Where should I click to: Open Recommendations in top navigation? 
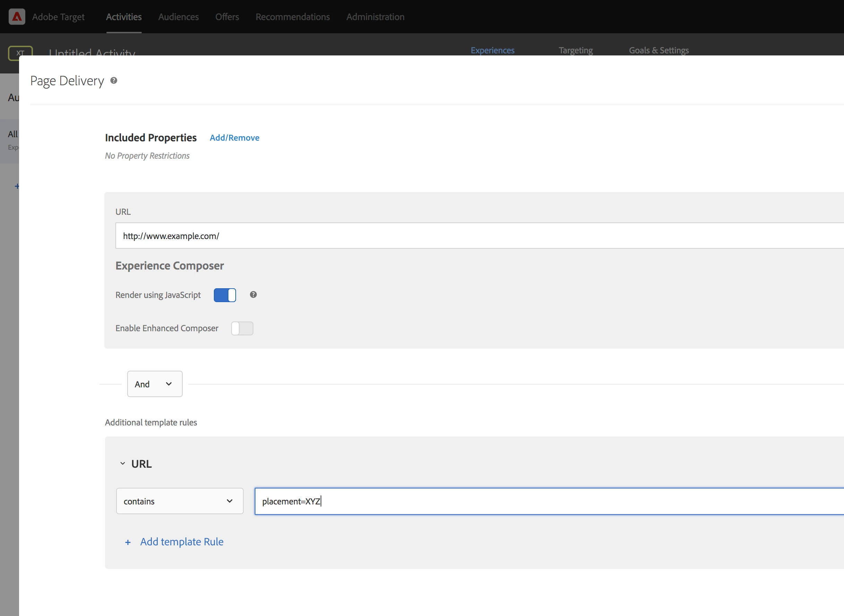(x=293, y=17)
